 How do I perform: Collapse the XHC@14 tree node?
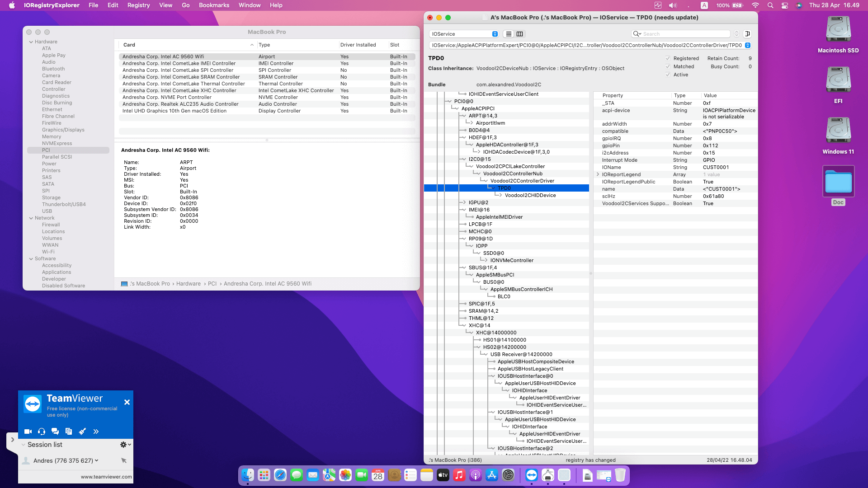463,325
